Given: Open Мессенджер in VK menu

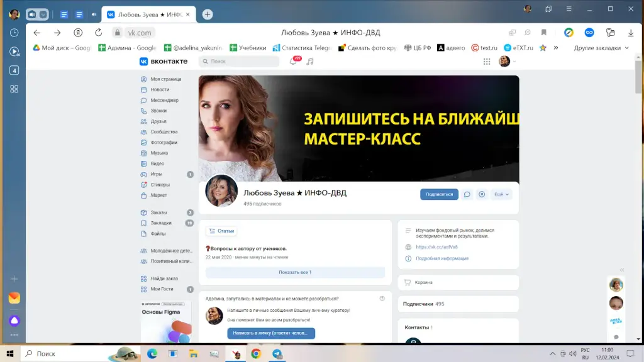Looking at the screenshot, I should point(164,100).
